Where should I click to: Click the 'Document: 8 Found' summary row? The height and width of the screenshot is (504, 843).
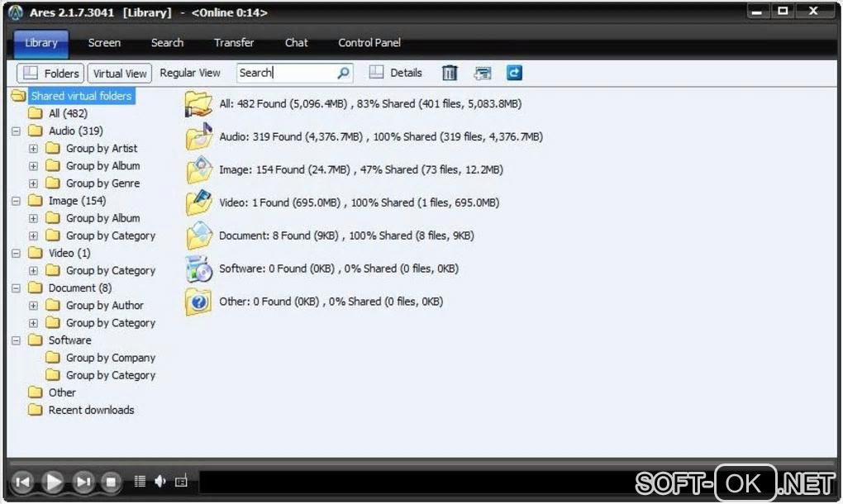[346, 235]
